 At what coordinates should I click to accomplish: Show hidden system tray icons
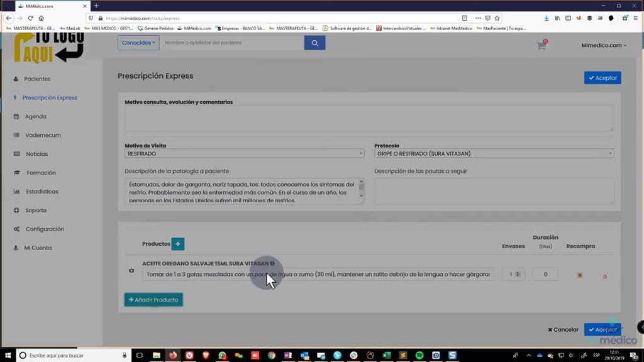pos(528,356)
